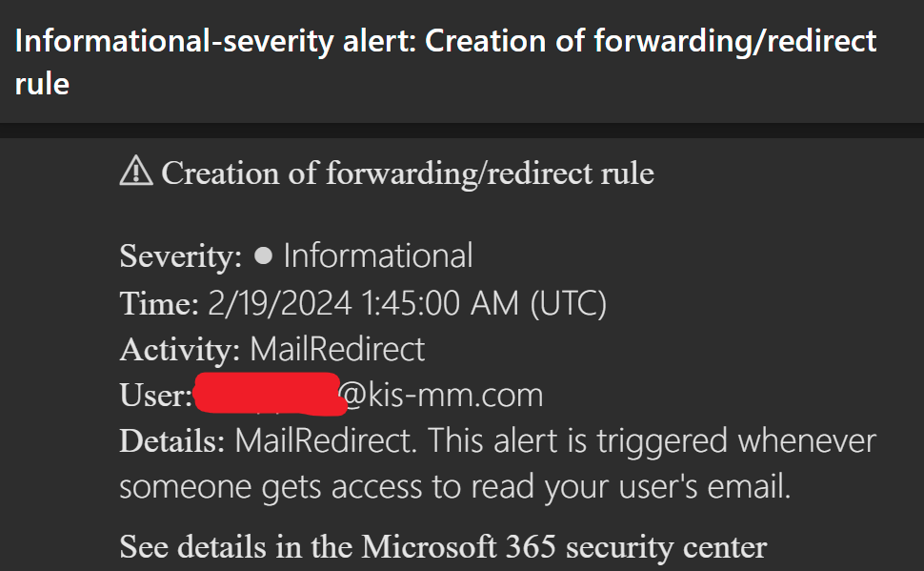Click the red redacted username block
This screenshot has height=571, width=924.
(270, 394)
